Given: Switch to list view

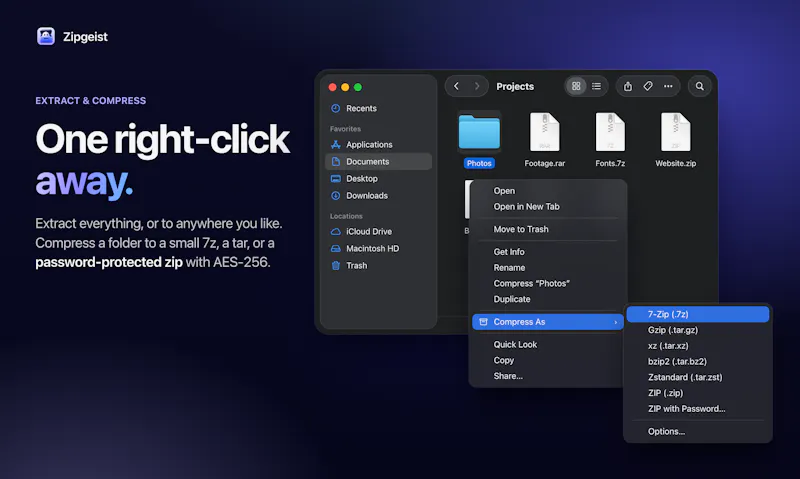Looking at the screenshot, I should [x=596, y=86].
